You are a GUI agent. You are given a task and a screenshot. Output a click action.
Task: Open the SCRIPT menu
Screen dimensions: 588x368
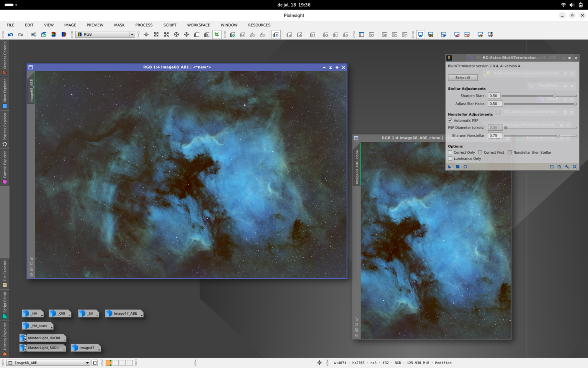coord(170,25)
